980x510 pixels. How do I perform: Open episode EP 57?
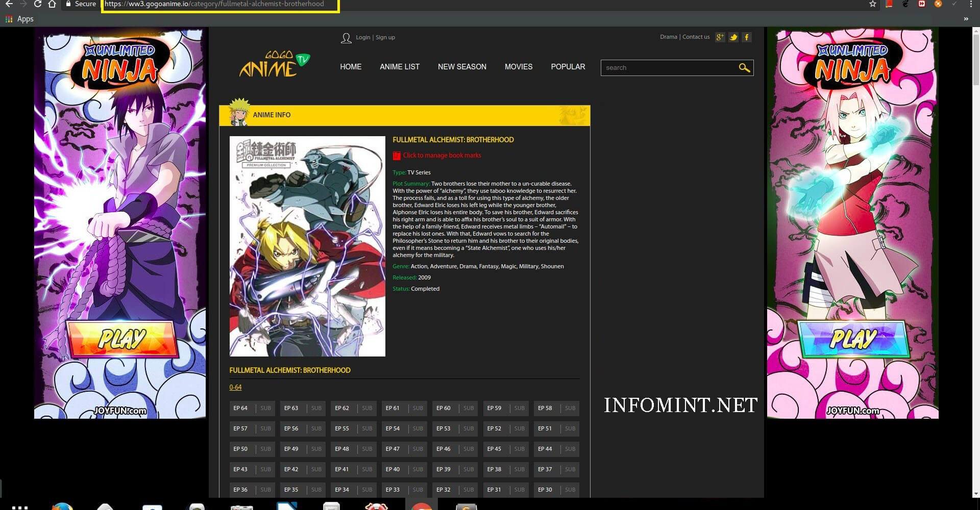pos(252,428)
